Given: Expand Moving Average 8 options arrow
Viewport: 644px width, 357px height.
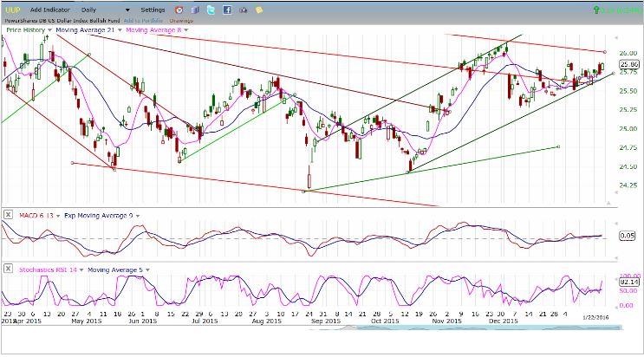Looking at the screenshot, I should 186,30.
